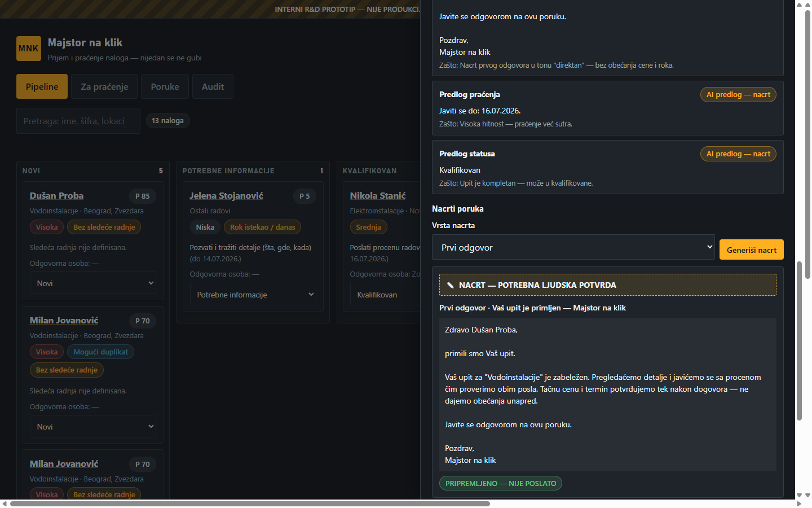812x508 pixels.
Task: Switch to the Za praćenje tab
Action: pos(104,86)
